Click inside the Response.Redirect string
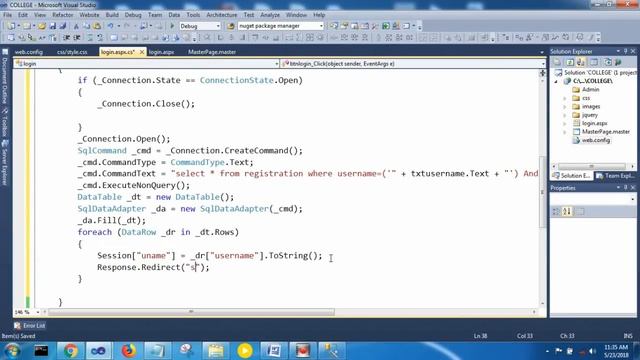The height and width of the screenshot is (360, 640). 193,267
